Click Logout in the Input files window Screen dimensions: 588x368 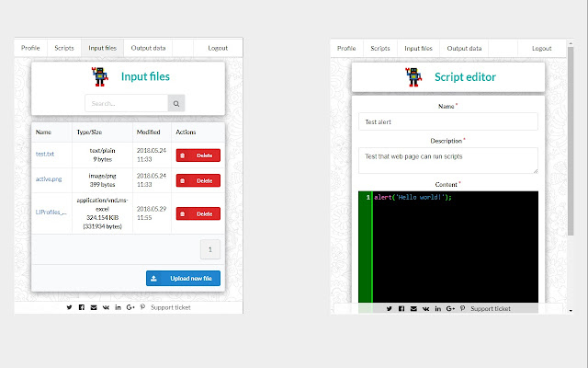218,48
